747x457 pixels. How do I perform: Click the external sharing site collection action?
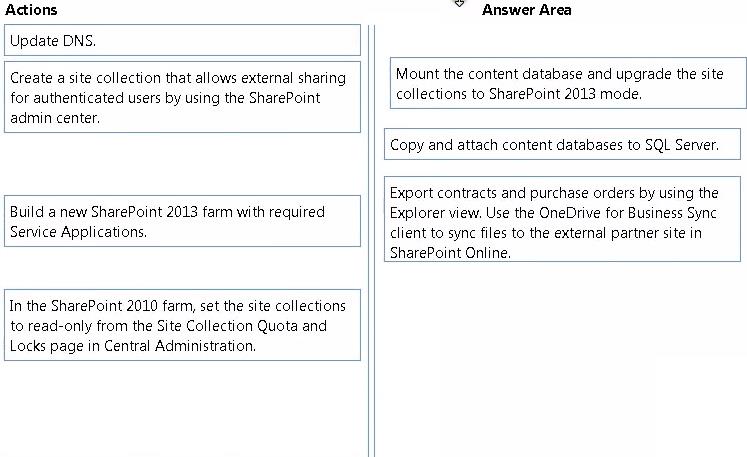(x=182, y=97)
